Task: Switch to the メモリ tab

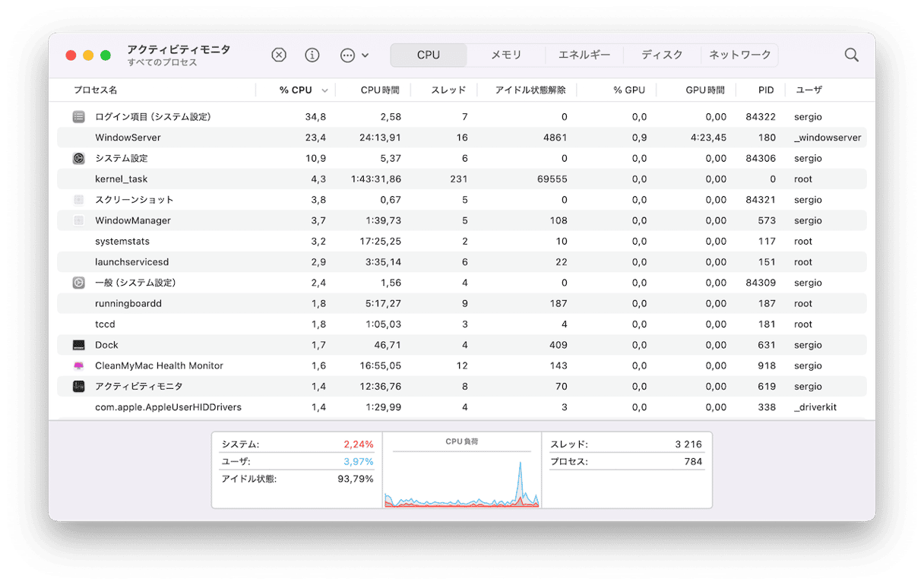Action: pos(506,55)
